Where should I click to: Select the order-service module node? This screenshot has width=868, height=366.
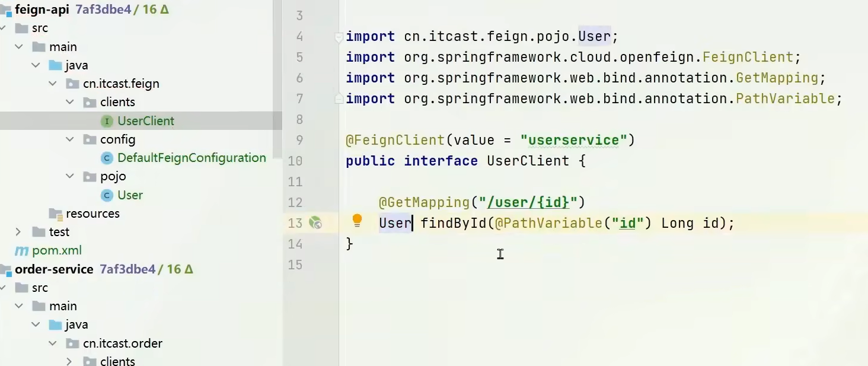pos(54,269)
